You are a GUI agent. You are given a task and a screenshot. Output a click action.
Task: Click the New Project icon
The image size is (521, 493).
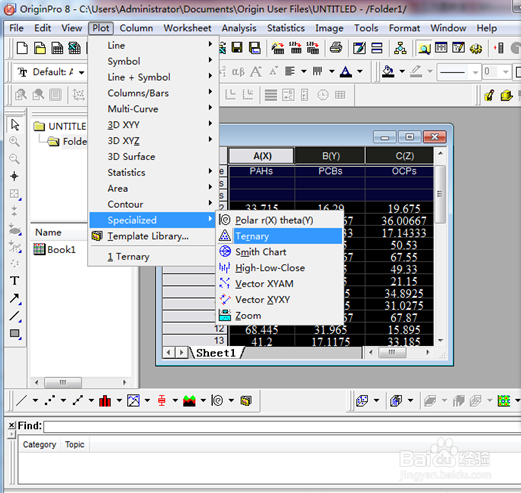22,48
